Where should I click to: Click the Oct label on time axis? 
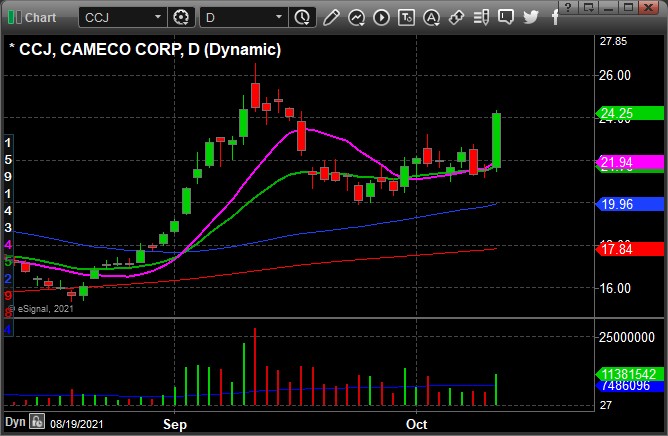[417, 424]
